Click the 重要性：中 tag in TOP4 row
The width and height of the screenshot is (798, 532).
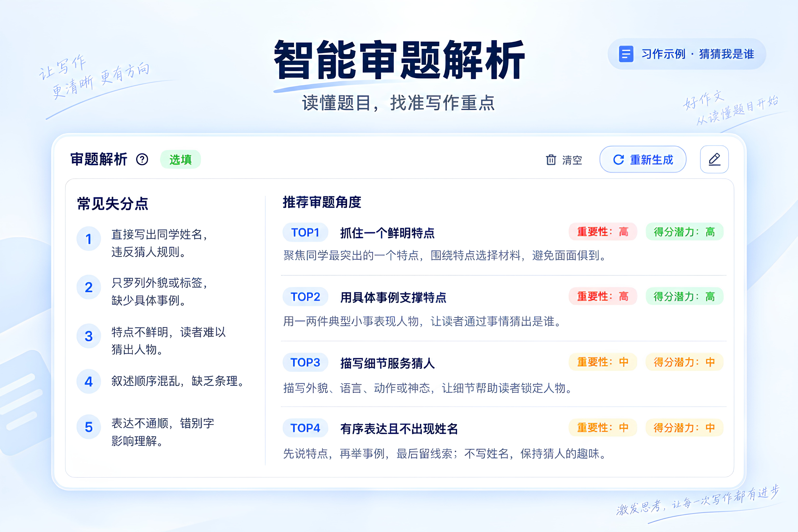[603, 427]
